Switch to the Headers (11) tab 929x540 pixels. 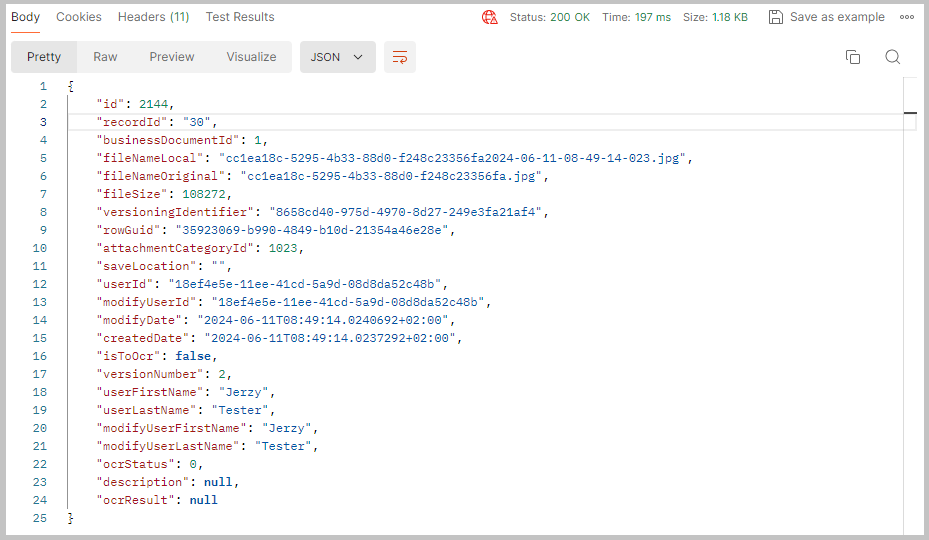click(153, 17)
